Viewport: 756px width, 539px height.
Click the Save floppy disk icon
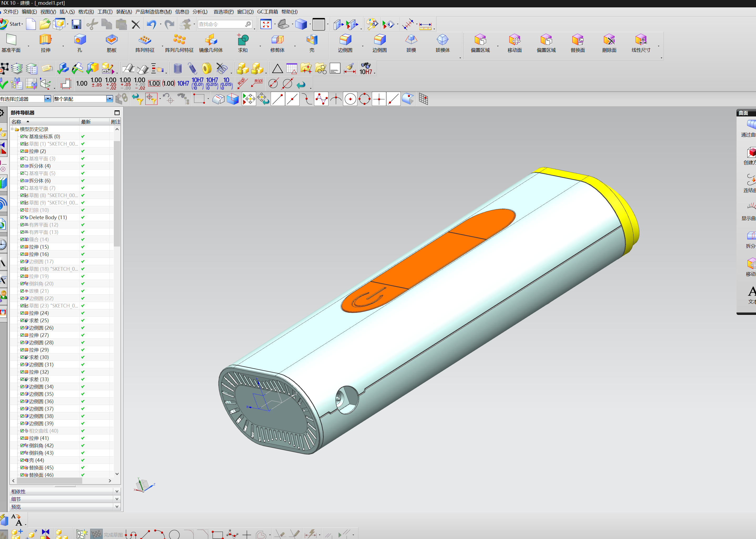[x=76, y=24]
